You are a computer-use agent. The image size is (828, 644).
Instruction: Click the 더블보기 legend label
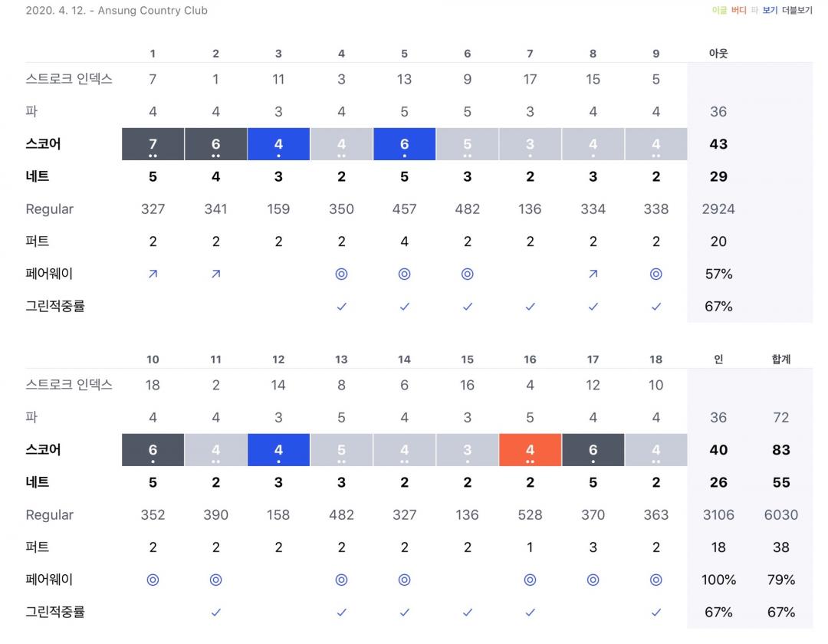tap(797, 11)
